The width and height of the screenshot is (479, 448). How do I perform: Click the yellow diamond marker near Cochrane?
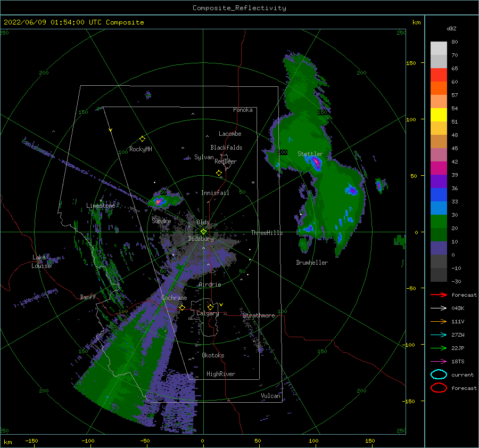click(183, 307)
